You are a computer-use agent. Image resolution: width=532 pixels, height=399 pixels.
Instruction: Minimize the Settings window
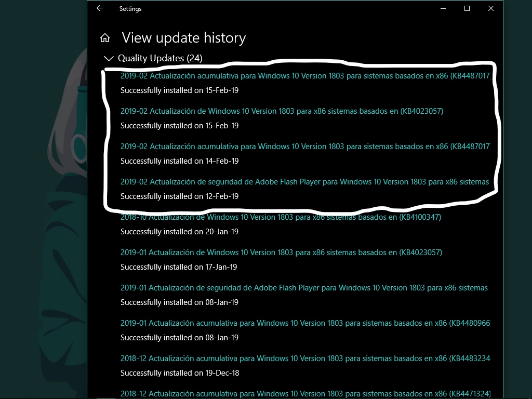click(x=442, y=8)
